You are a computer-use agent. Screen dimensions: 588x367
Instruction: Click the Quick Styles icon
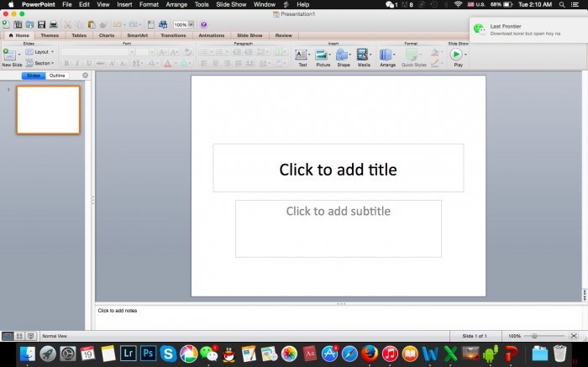[x=412, y=55]
